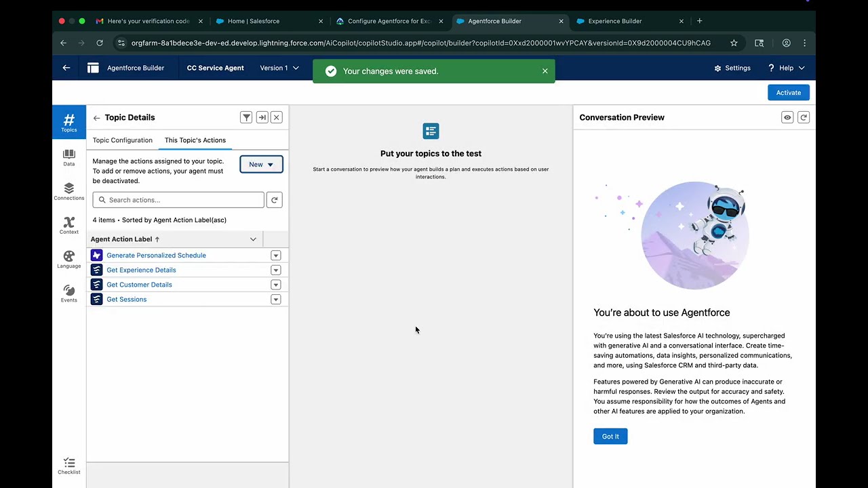Screen dimensions: 868x488
Task: Open row menu for Get Customer Details
Action: point(276,285)
